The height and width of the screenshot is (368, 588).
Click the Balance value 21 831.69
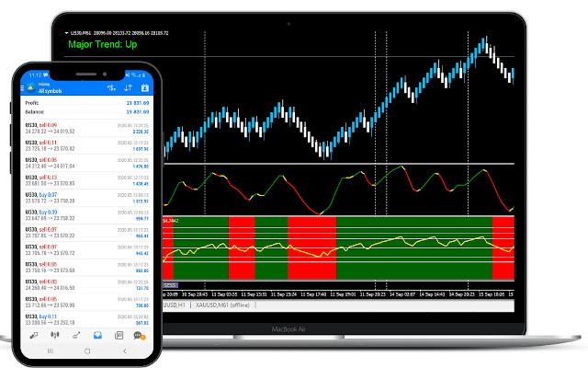(138, 112)
